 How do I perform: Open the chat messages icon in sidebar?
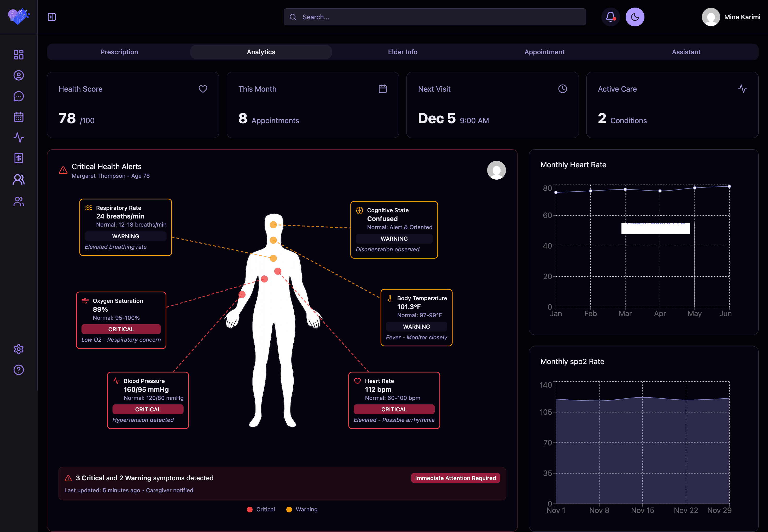pos(19,96)
